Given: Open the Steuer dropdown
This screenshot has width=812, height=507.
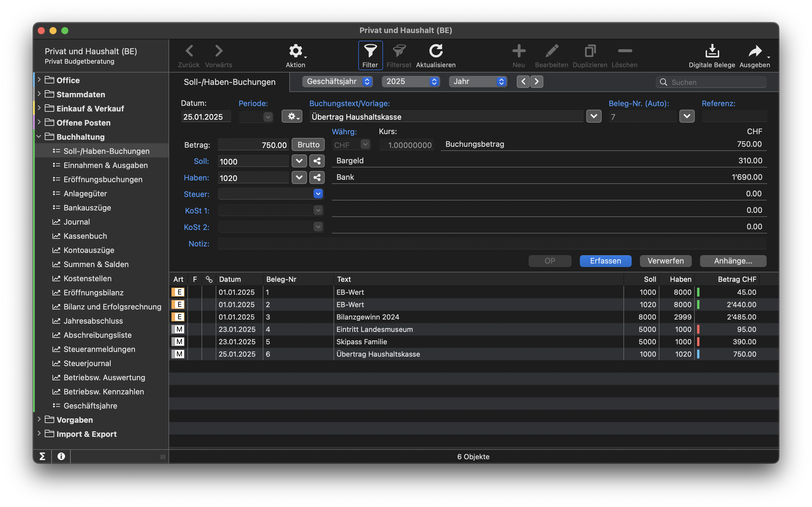Looking at the screenshot, I should point(318,194).
